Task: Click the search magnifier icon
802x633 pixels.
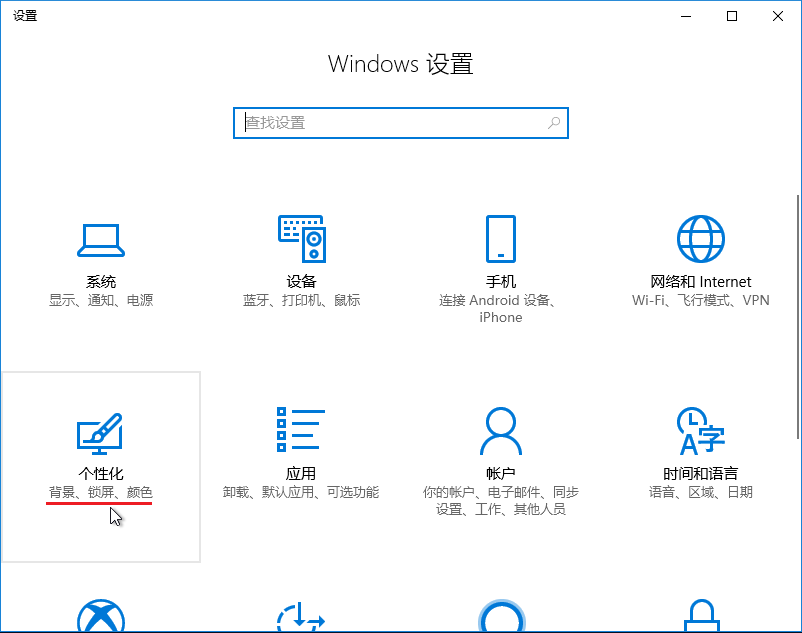Action: pyautogui.click(x=554, y=123)
